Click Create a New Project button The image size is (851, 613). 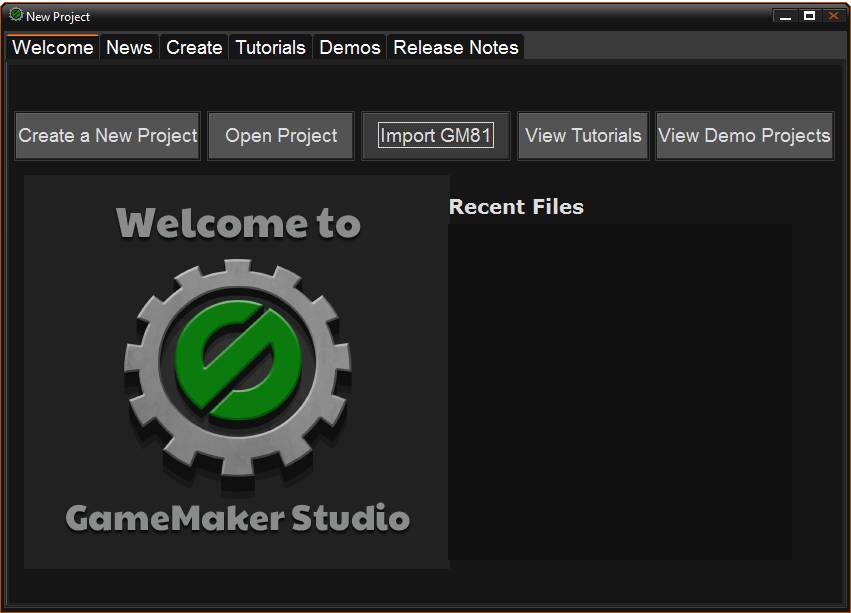(108, 136)
